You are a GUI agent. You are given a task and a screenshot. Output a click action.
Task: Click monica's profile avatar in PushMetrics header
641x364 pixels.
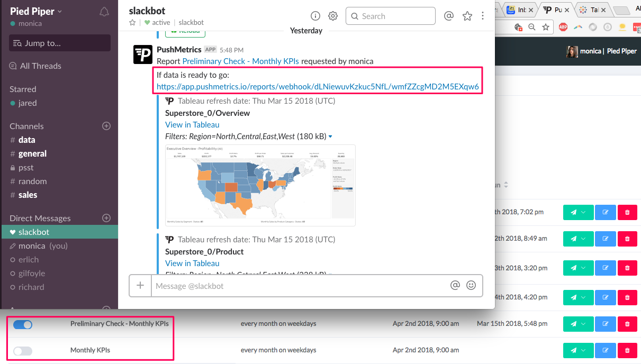572,51
